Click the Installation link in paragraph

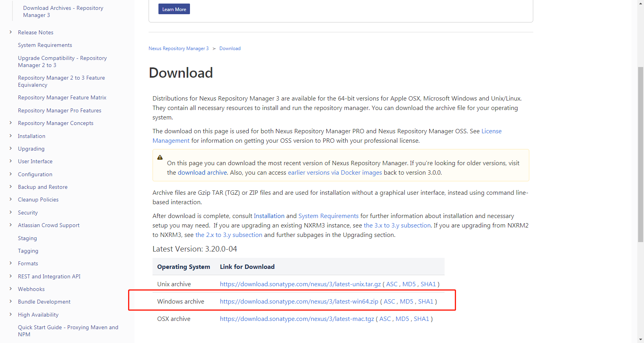(269, 216)
